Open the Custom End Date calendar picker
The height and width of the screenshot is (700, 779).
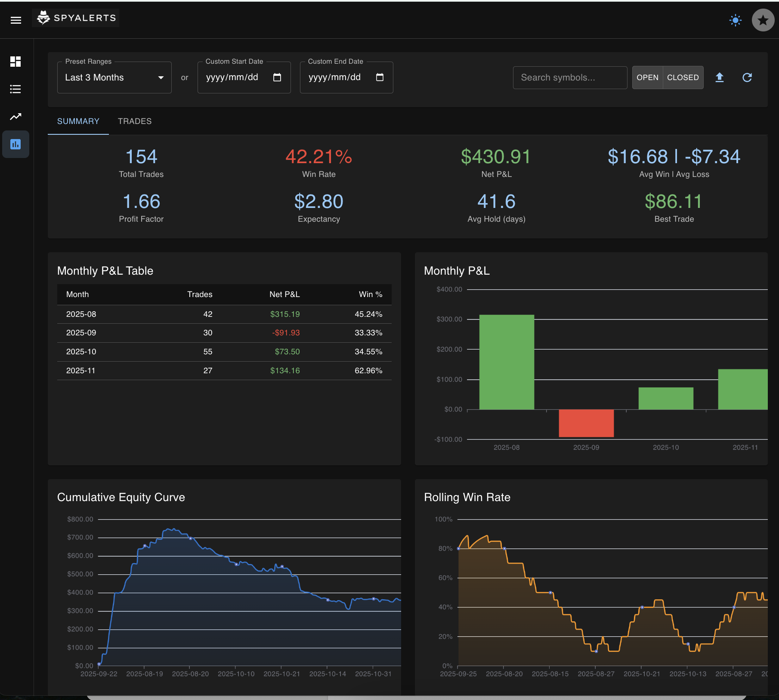pyautogui.click(x=380, y=77)
